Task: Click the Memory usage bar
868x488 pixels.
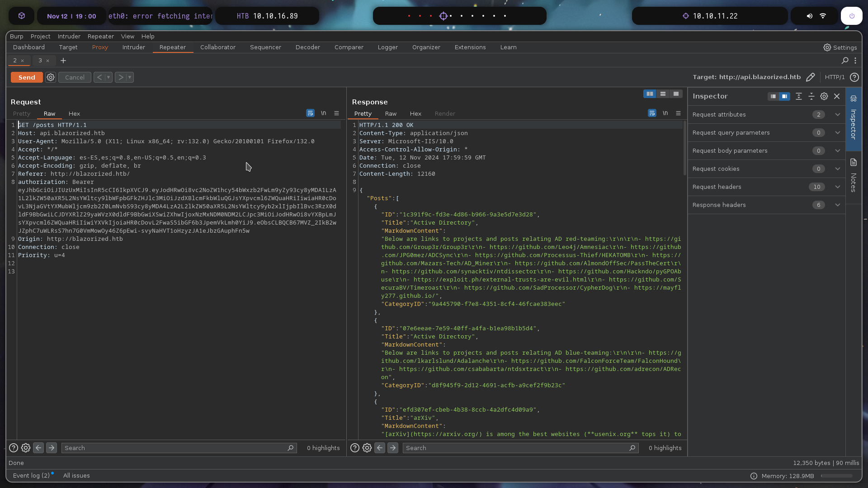Action: [x=837, y=476]
